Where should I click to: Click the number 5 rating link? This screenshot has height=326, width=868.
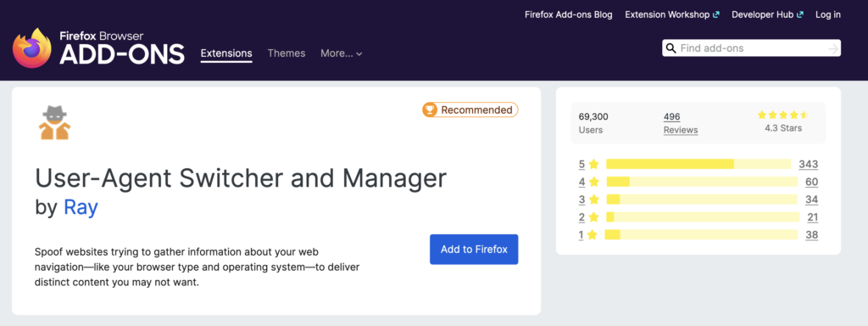(581, 164)
